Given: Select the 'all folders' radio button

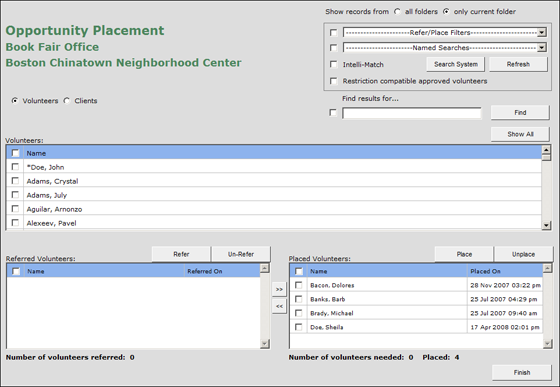Looking at the screenshot, I should (397, 12).
